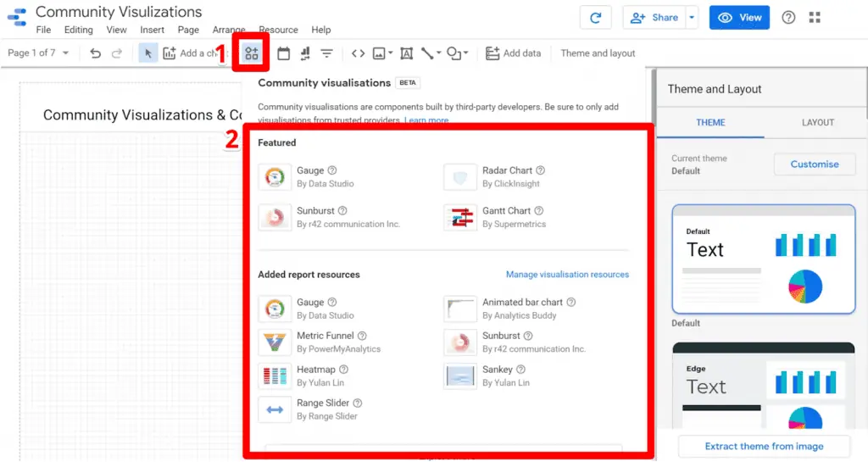Switch to the THEME tab
This screenshot has height=462, width=868.
[x=710, y=122]
